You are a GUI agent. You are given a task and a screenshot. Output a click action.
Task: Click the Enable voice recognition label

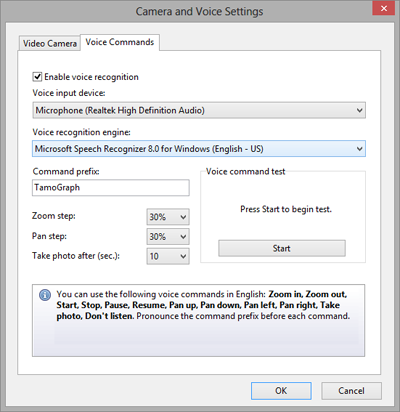(x=91, y=77)
